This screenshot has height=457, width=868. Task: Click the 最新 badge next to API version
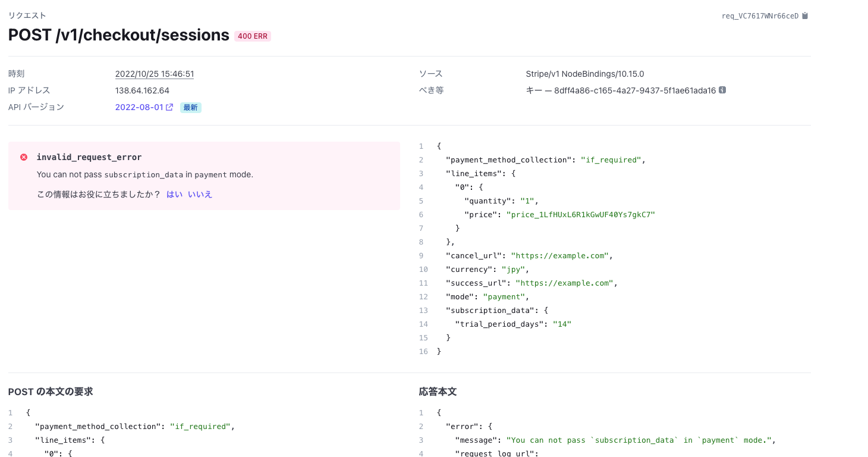point(191,108)
